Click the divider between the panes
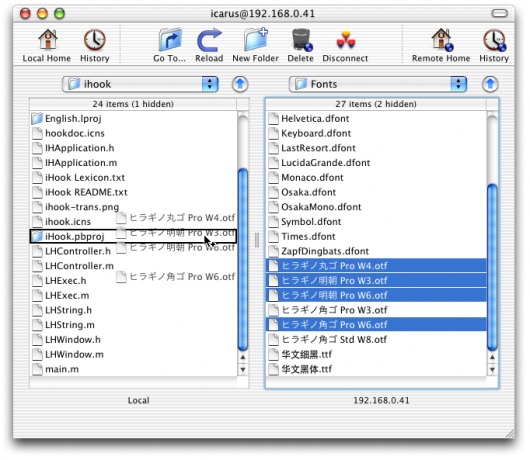 click(257, 240)
